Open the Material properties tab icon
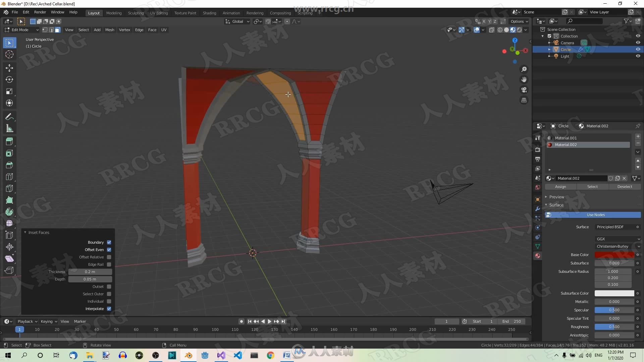Image resolution: width=644 pixels, height=362 pixels. click(x=538, y=256)
